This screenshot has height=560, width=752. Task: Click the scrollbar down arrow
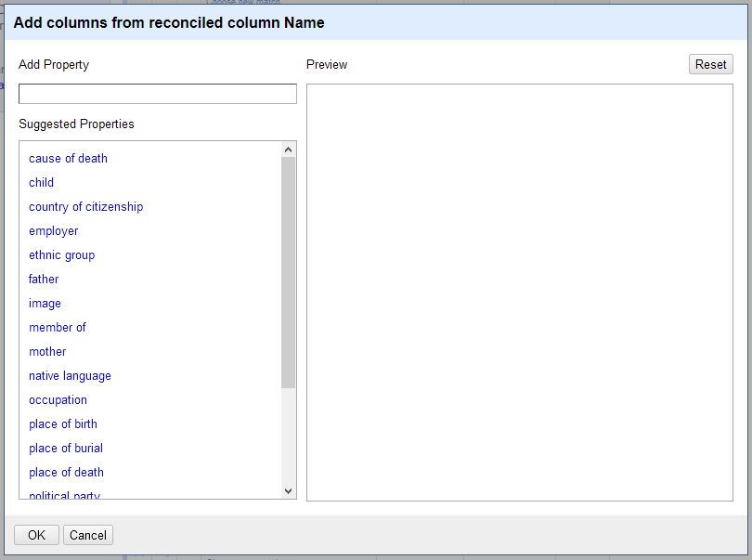[x=288, y=489]
